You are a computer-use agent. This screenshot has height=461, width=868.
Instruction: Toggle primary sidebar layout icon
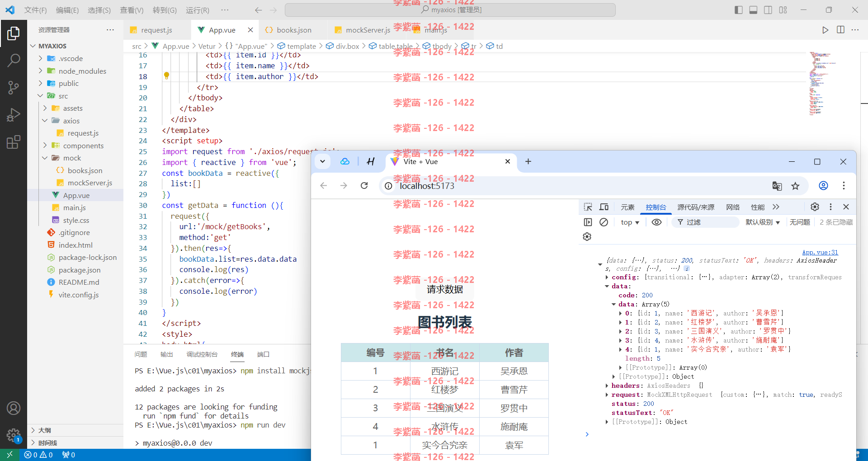[739, 10]
